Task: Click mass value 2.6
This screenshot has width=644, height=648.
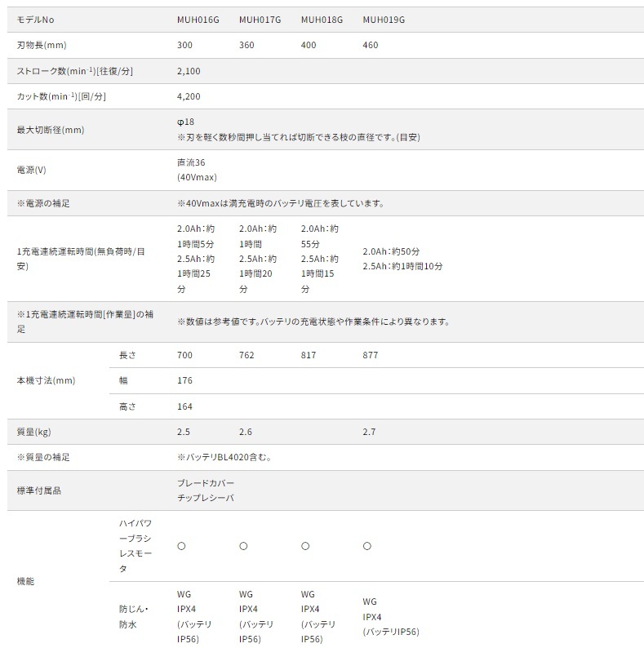Action: (x=246, y=432)
